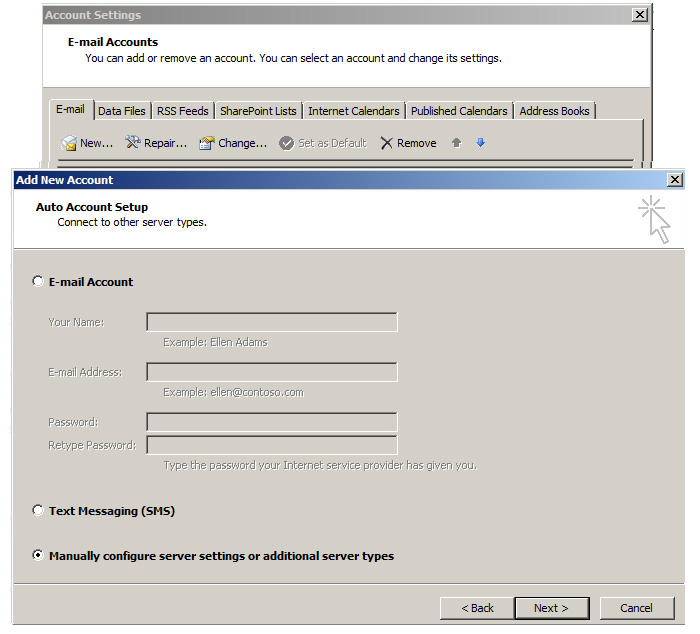Image resolution: width=700 pixels, height=634 pixels.
Task: Click the Repair tools icon
Action: click(x=133, y=143)
